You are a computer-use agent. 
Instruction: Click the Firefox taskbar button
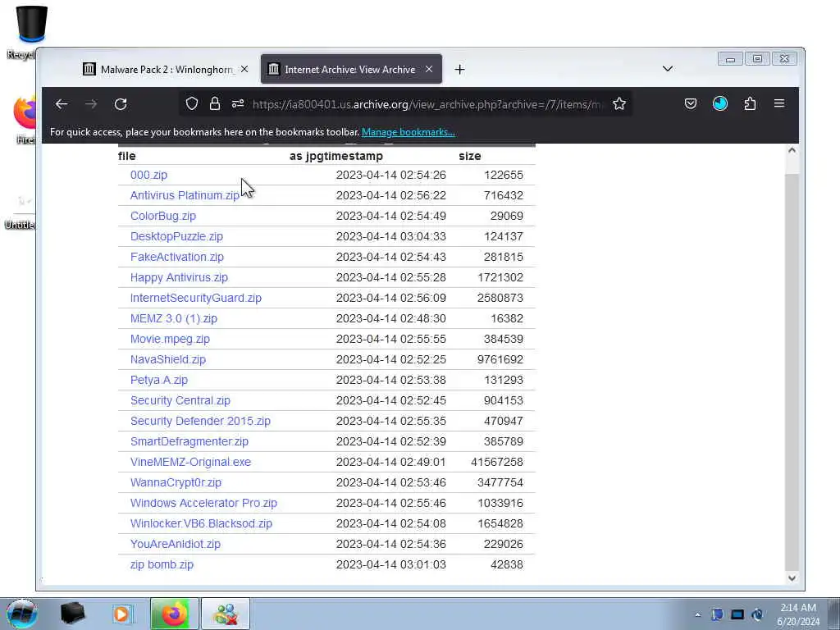[x=174, y=614]
